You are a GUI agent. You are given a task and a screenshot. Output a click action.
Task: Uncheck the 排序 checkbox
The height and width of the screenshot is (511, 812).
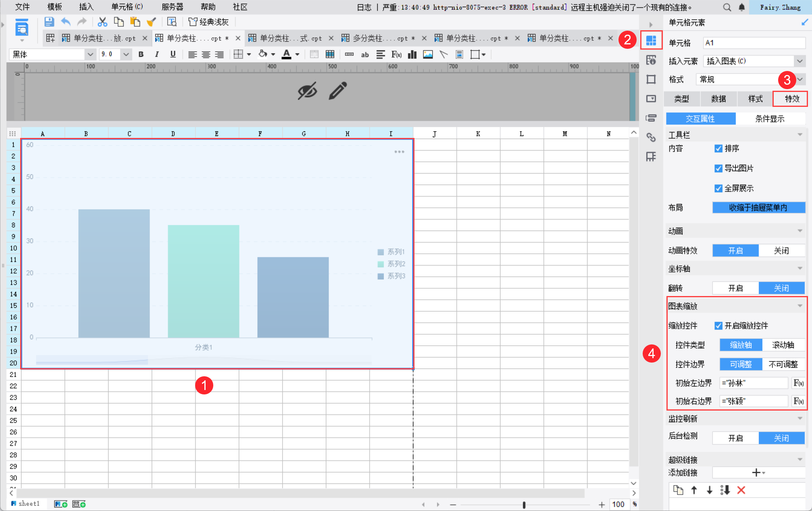(x=718, y=148)
